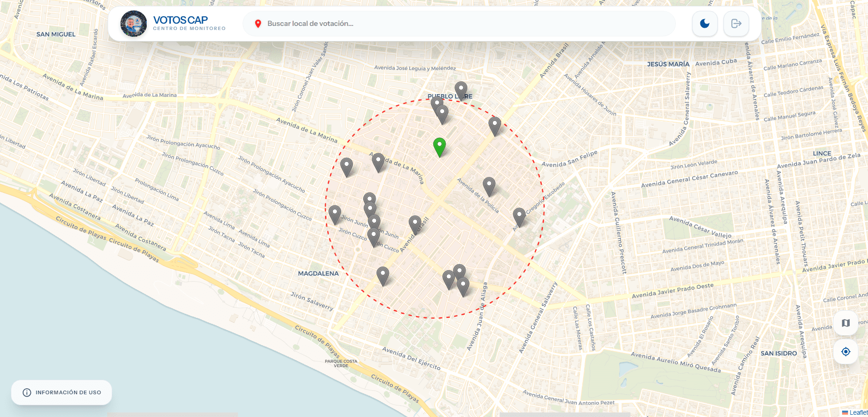Click the Avenida César Vallejo label
Image resolution: width=868 pixels, height=417 pixels.
(x=700, y=227)
